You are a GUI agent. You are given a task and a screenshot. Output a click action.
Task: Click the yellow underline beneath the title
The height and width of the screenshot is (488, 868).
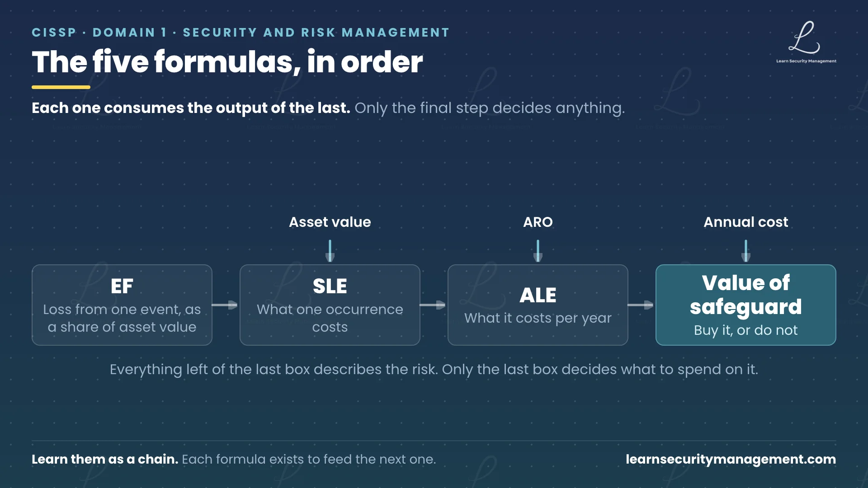coord(61,87)
